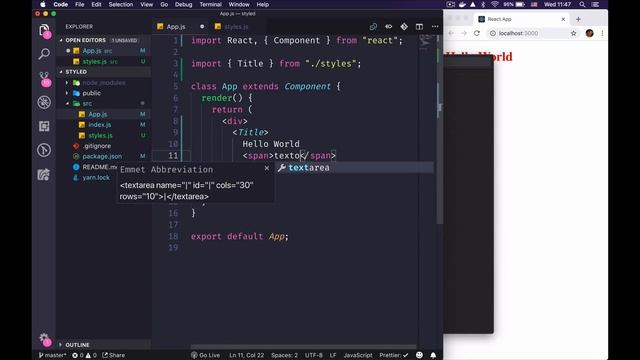Click Go Live in the status bar
The width and height of the screenshot is (640, 360).
[x=206, y=355]
